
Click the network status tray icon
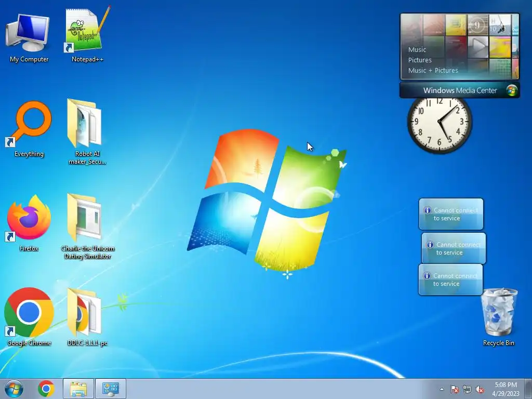(467, 389)
